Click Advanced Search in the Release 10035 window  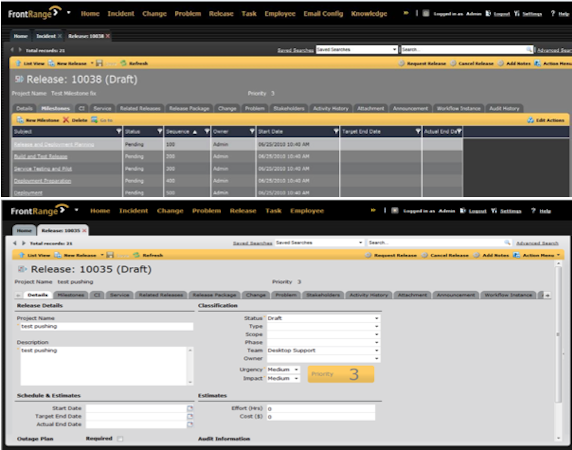click(x=537, y=243)
